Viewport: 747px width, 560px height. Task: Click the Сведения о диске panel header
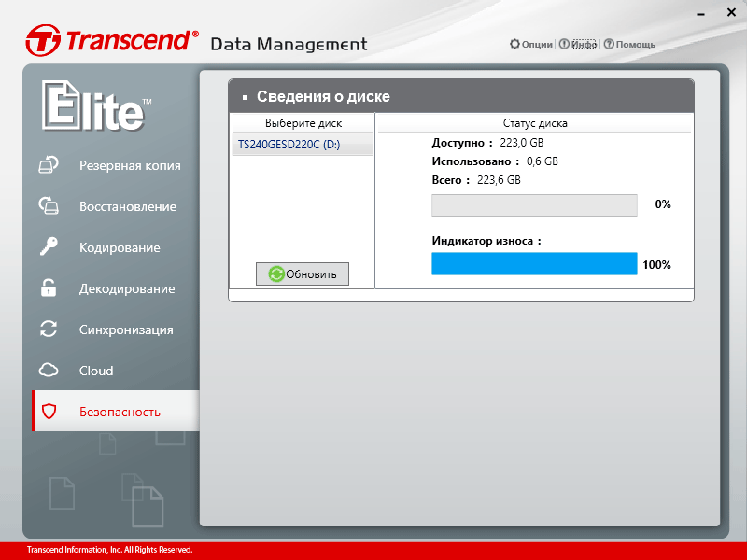pos(460,96)
